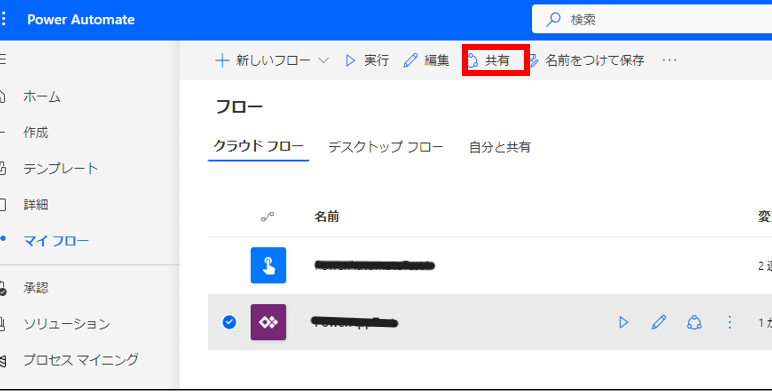The image size is (772, 392).
Task: Open 新しいフロー menu
Action: click(x=272, y=61)
